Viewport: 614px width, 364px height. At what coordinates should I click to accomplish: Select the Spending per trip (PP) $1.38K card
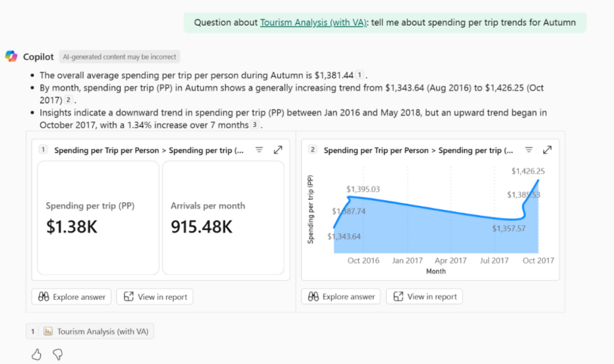tap(98, 218)
